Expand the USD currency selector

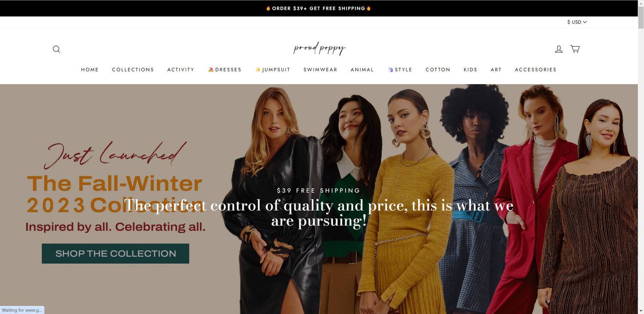tap(577, 22)
